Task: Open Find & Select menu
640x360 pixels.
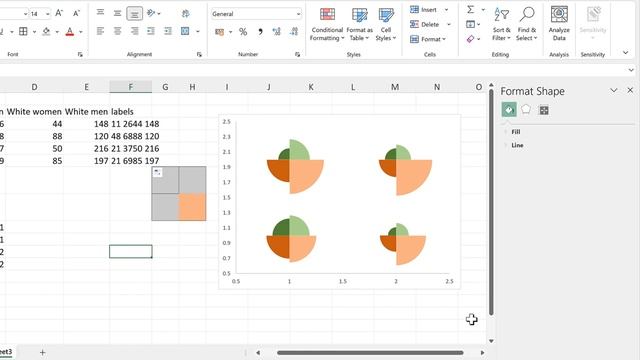Action: pyautogui.click(x=527, y=24)
